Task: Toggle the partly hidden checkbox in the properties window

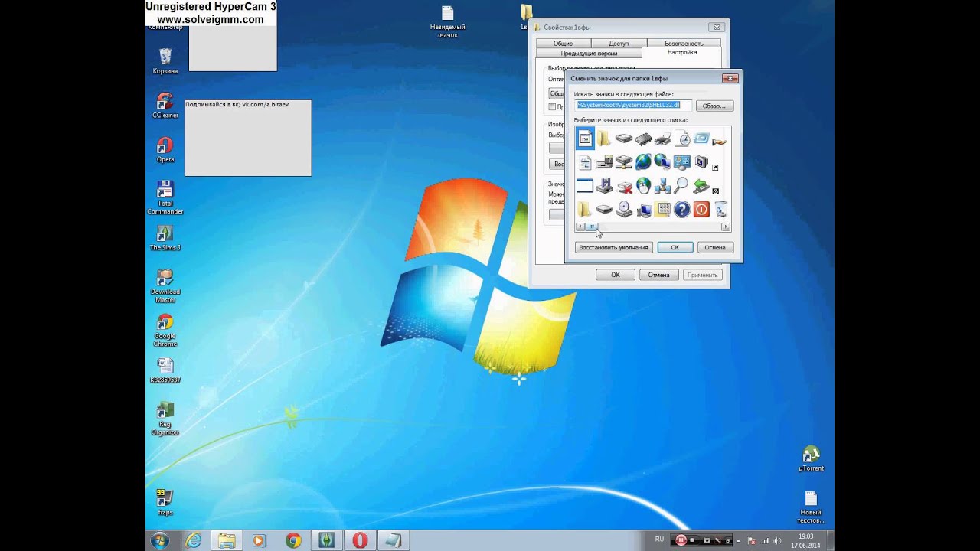Action: (552, 107)
